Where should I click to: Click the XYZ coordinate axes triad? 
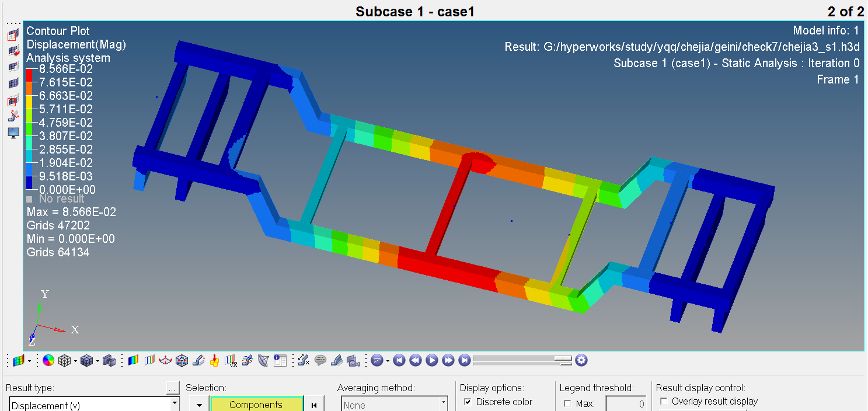[x=53, y=318]
